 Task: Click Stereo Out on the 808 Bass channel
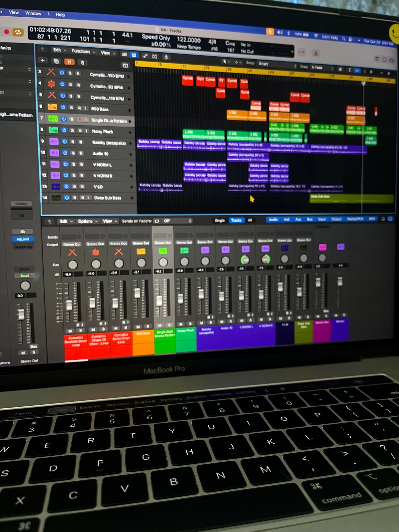tap(141, 243)
